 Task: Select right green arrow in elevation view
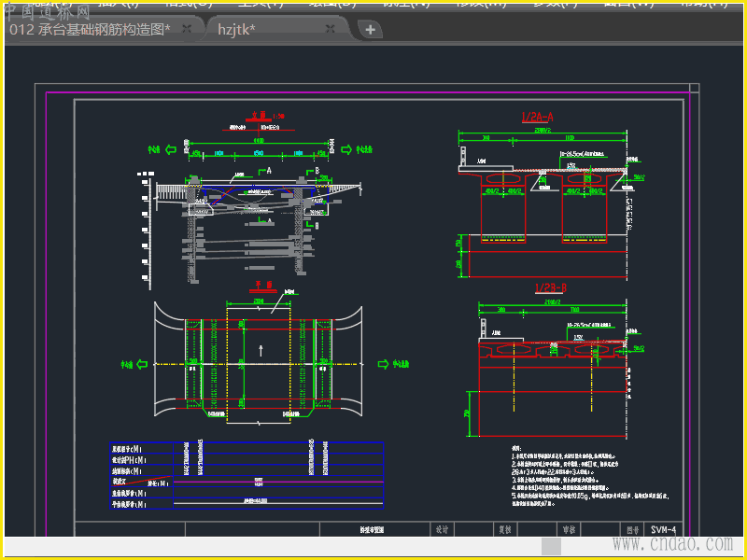[345, 149]
